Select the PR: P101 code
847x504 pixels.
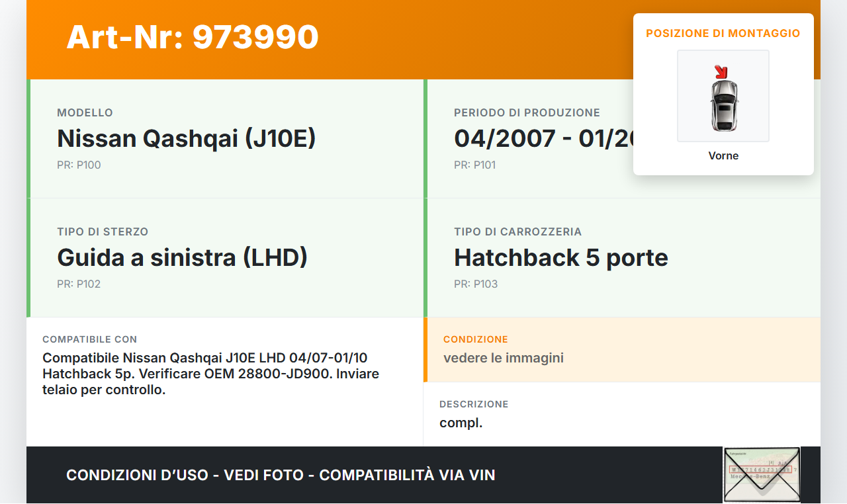coord(474,165)
